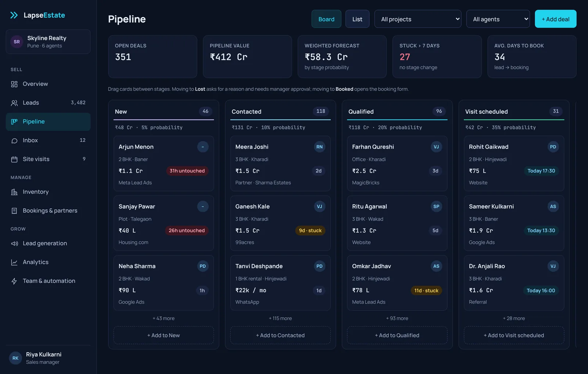Expand +115 more in Contacted column
Screen dimensions: 588x374
280,318
